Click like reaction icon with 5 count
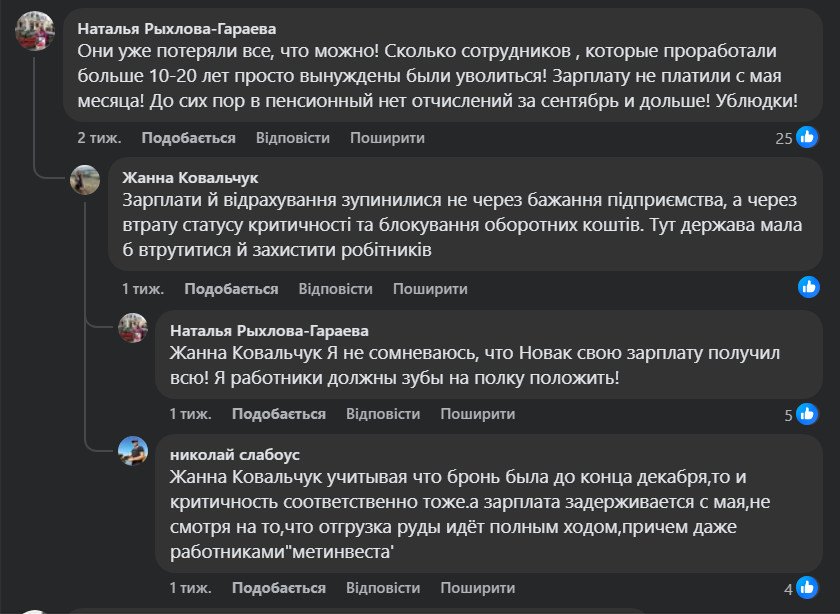The width and height of the screenshot is (840, 614). coord(808,413)
